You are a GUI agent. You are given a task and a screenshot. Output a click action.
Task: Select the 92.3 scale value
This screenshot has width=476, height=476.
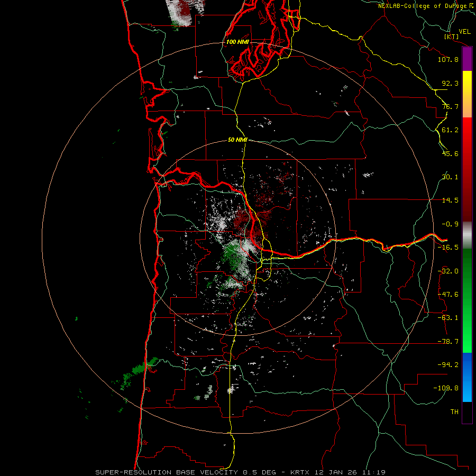click(450, 83)
